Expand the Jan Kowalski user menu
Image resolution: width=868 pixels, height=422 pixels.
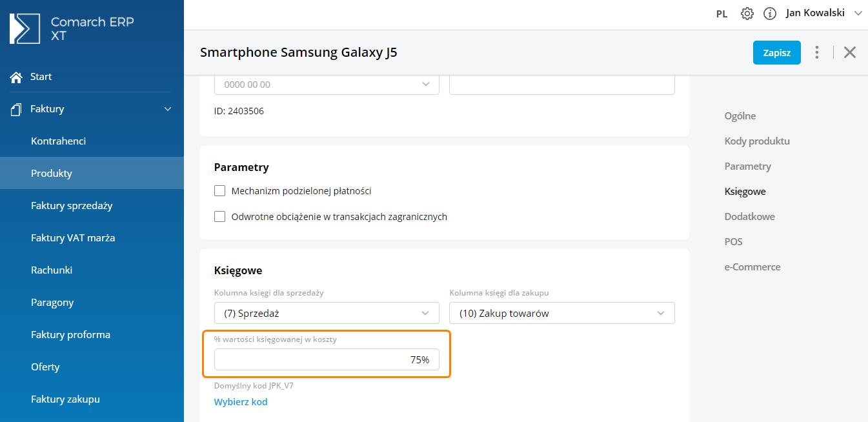point(858,13)
